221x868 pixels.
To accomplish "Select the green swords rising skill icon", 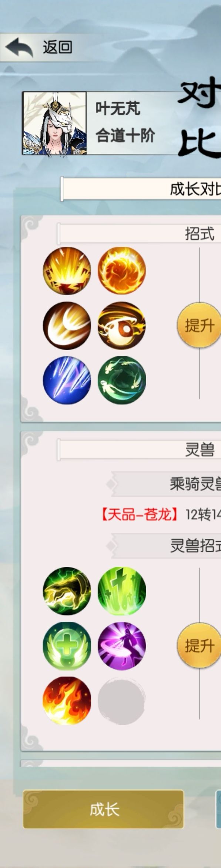I will [122, 591].
